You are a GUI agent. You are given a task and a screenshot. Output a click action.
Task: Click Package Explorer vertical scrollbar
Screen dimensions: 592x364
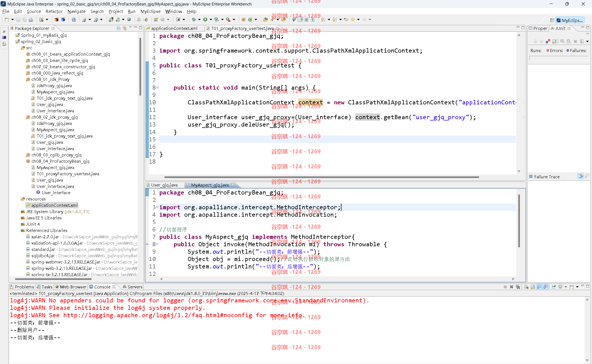tap(140, 66)
